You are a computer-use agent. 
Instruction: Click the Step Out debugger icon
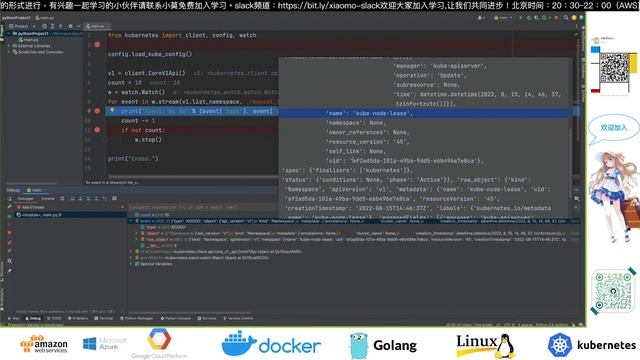(x=96, y=199)
